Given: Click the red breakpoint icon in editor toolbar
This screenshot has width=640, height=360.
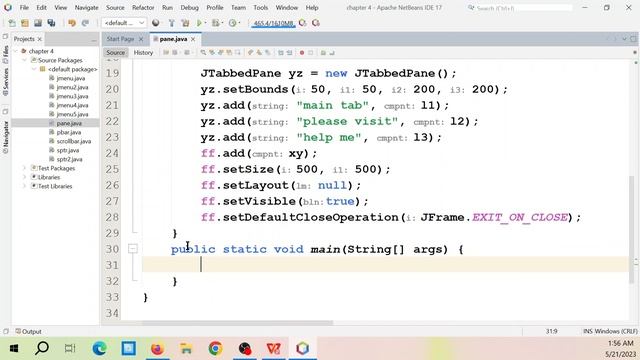Looking at the screenshot, I should point(302,53).
